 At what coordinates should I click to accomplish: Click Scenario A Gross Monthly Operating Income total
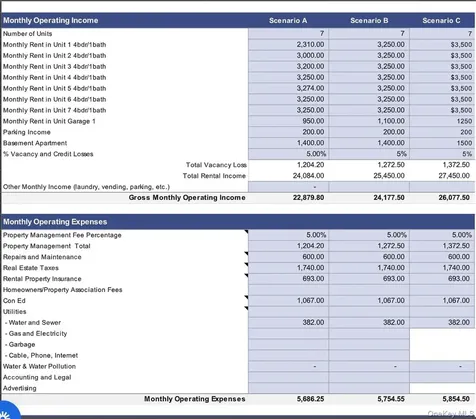click(x=308, y=198)
